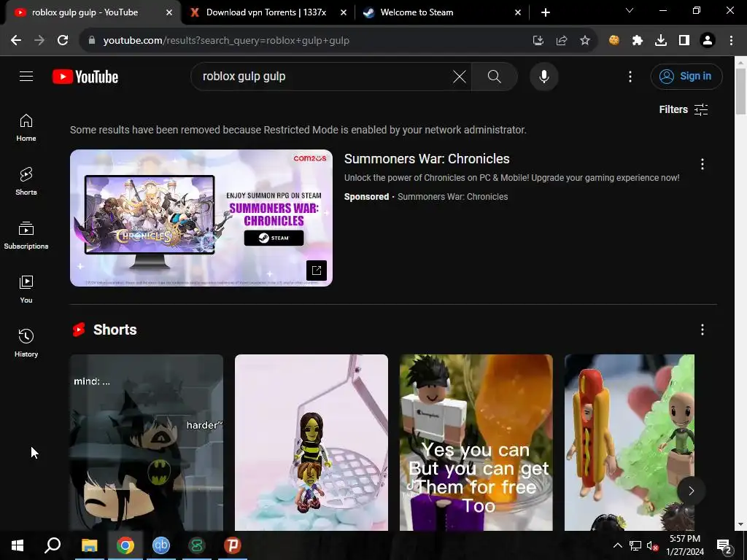Screen dimensions: 747x560
Task: Open File Explorer from taskbar
Action: pyautogui.click(x=89, y=545)
